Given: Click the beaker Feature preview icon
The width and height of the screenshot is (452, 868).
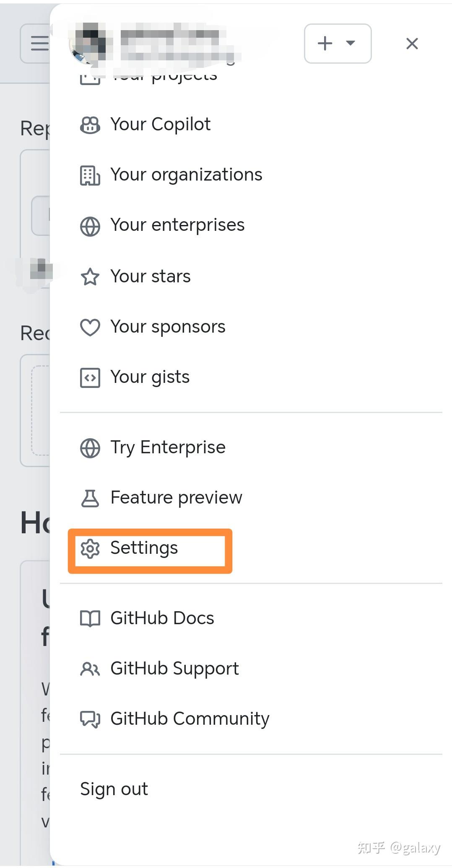Looking at the screenshot, I should coord(90,498).
